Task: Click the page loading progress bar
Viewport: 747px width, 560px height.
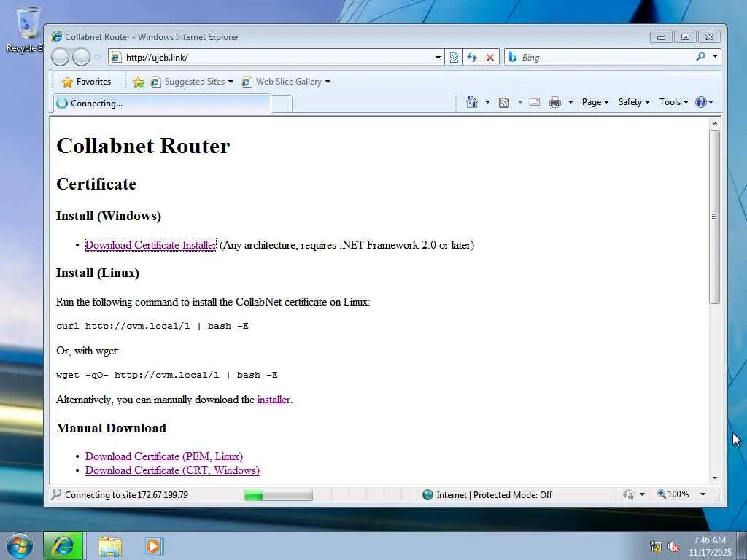Action: coord(279,495)
